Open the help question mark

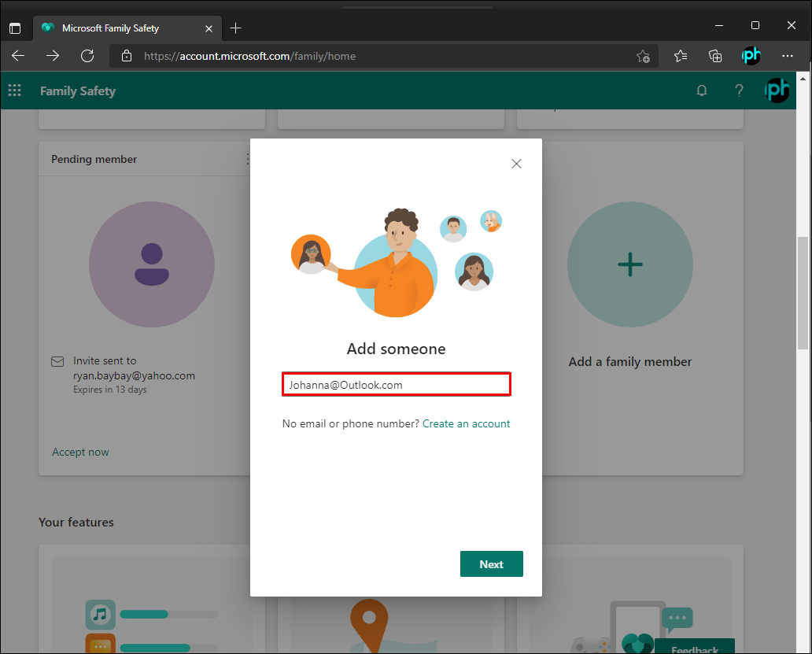739,91
